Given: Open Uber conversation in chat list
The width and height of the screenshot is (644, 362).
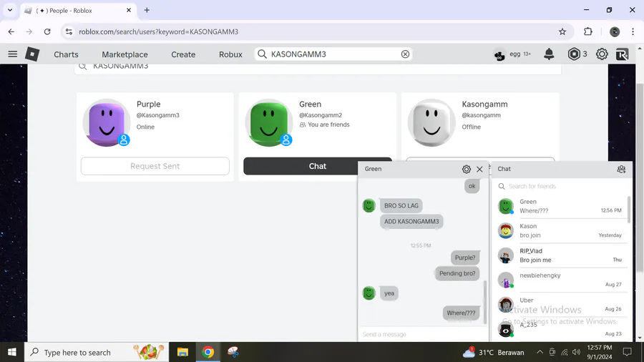Looking at the screenshot, I should pyautogui.click(x=561, y=305).
